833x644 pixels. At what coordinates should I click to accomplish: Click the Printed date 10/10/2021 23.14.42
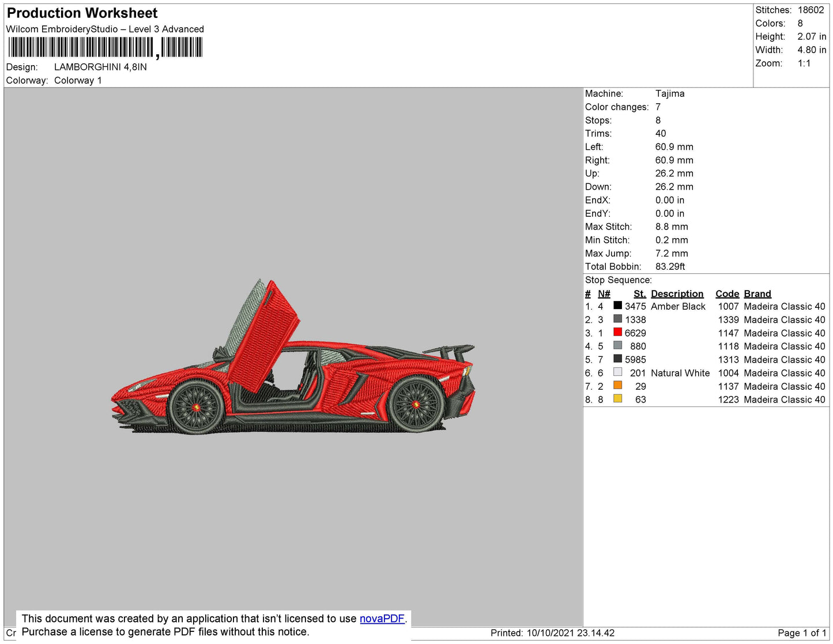coord(570,633)
